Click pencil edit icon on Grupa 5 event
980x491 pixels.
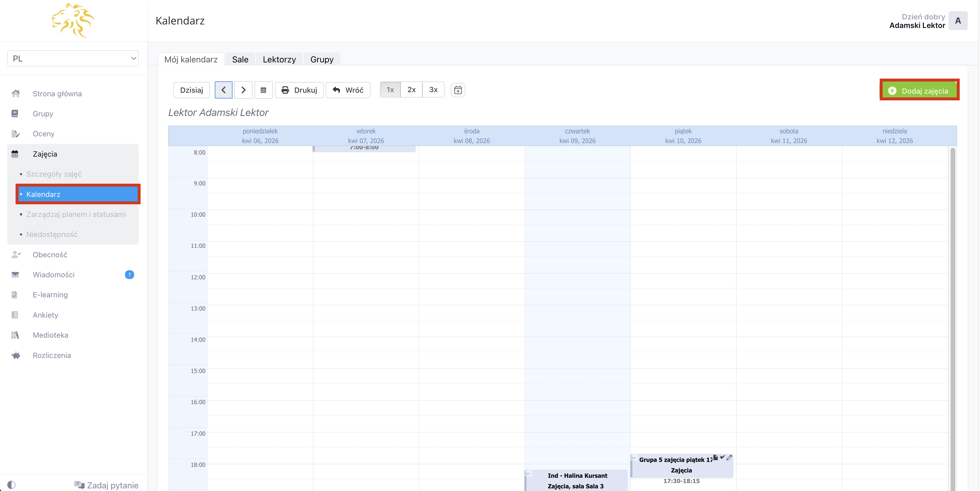click(729, 457)
